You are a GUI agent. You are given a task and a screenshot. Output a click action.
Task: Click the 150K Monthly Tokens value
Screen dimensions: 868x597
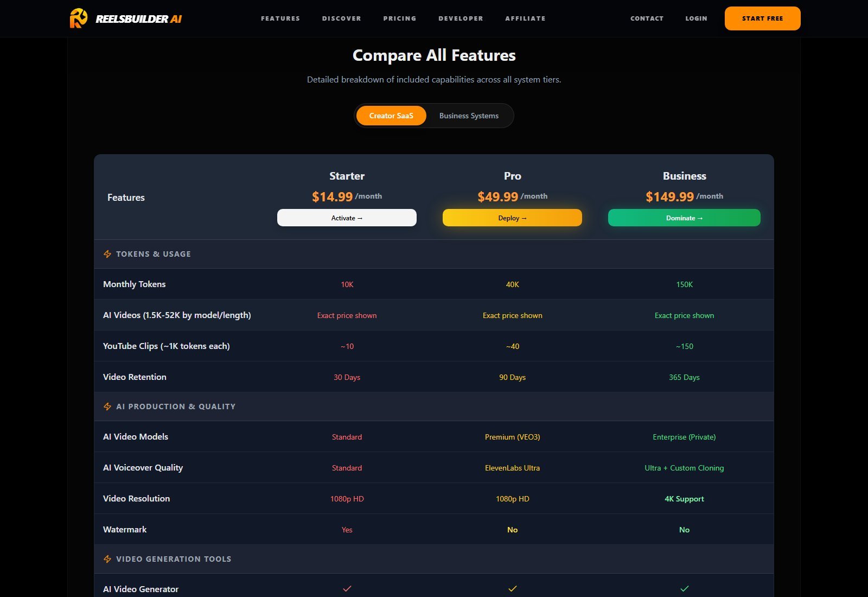[685, 284]
